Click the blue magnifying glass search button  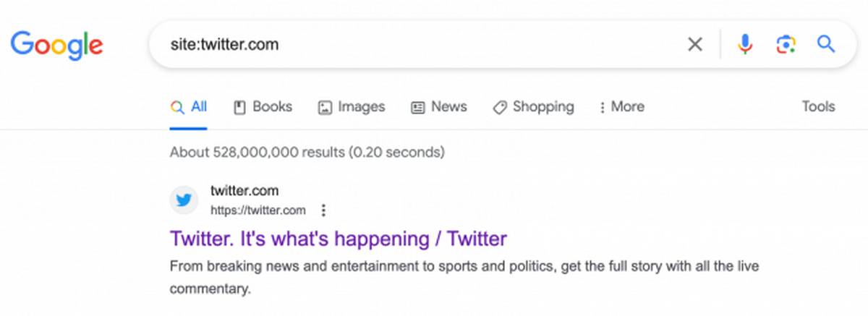826,45
